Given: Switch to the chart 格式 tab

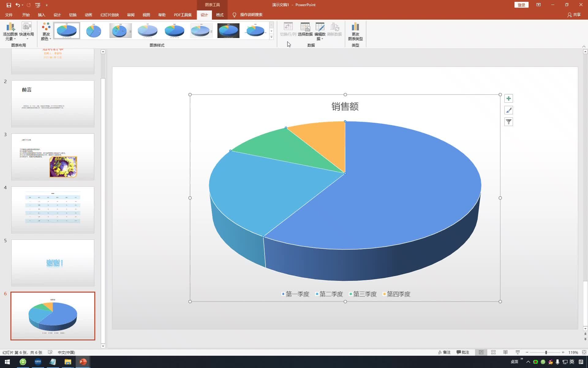Looking at the screenshot, I should [220, 15].
